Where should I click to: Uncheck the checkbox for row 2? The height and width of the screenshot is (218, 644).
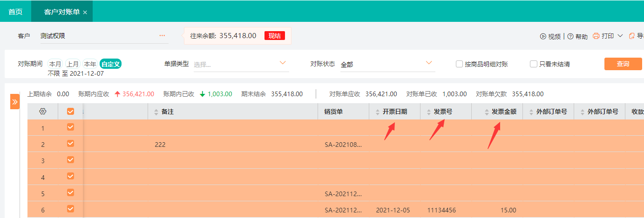pos(71,144)
